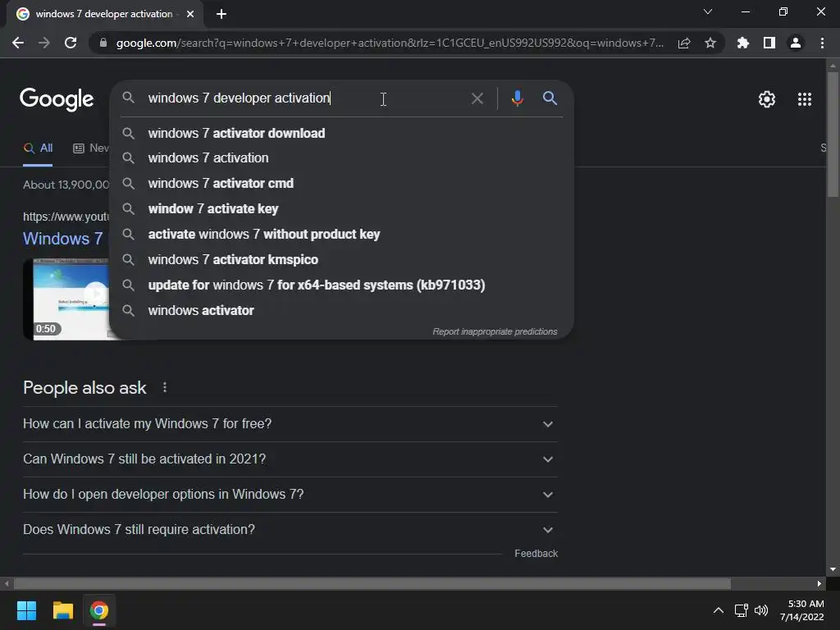Viewport: 840px width, 630px height.
Task: Open the Windows Start menu
Action: [26, 610]
